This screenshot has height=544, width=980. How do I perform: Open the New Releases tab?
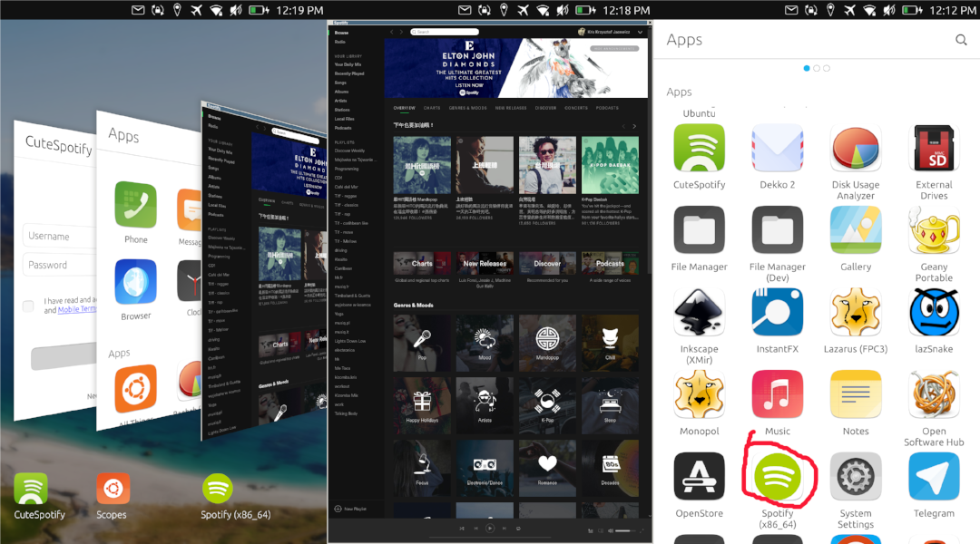(x=511, y=108)
